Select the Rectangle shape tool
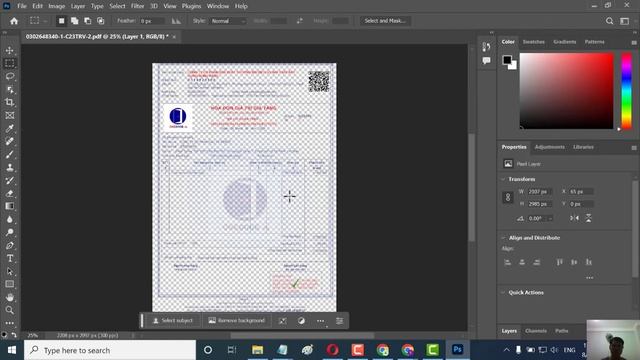Viewport: 640px width, 360px height. 10,284
